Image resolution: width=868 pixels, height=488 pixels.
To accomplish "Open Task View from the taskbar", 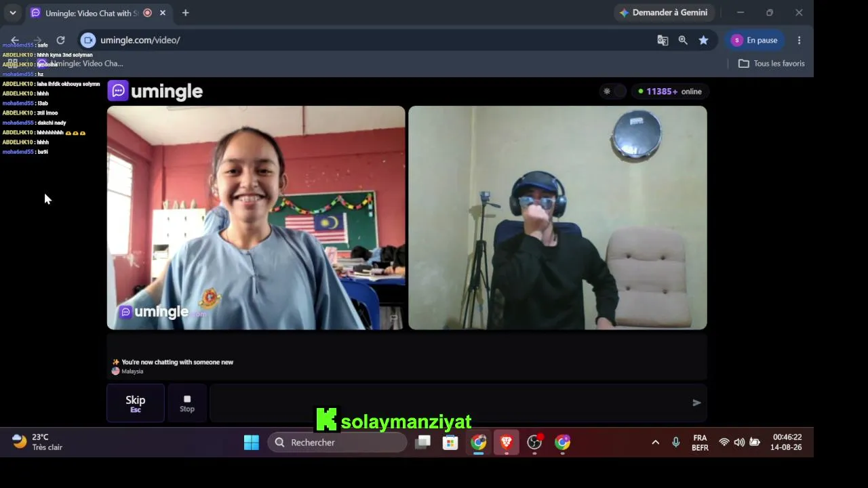I will 423,443.
